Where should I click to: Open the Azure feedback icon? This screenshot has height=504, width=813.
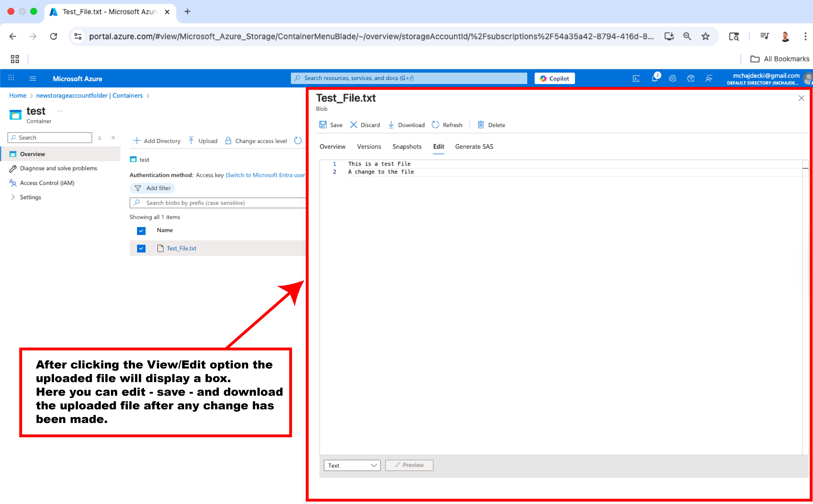(709, 78)
